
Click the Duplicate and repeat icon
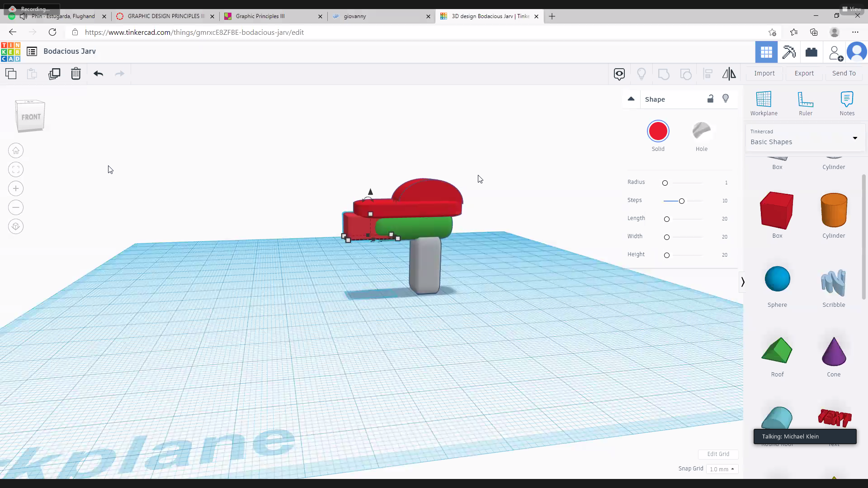54,74
